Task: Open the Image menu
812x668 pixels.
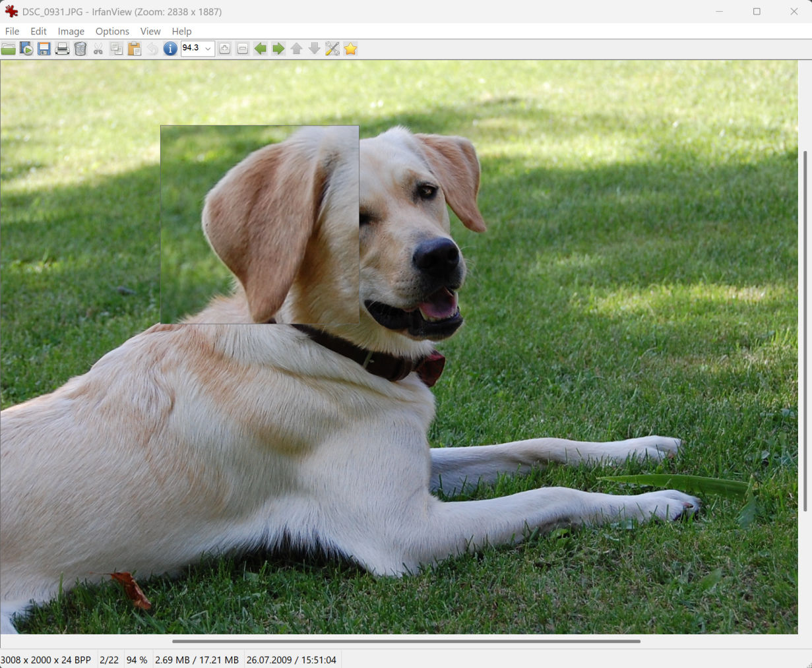Action: coord(71,31)
